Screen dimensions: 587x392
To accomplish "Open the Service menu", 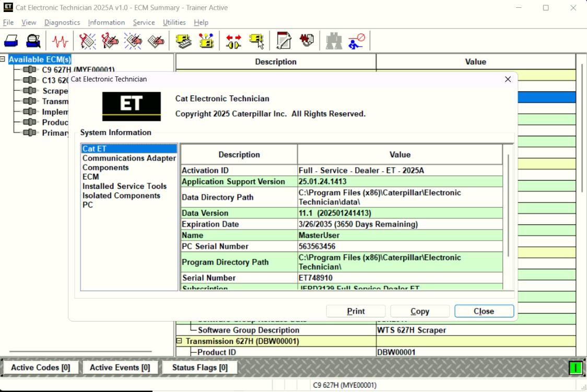I will pos(144,22).
